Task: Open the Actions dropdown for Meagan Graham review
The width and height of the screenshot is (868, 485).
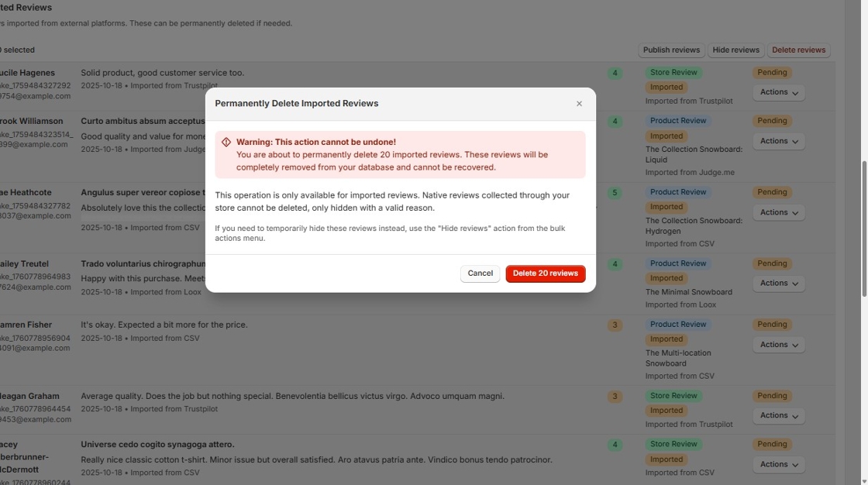Action: point(778,414)
